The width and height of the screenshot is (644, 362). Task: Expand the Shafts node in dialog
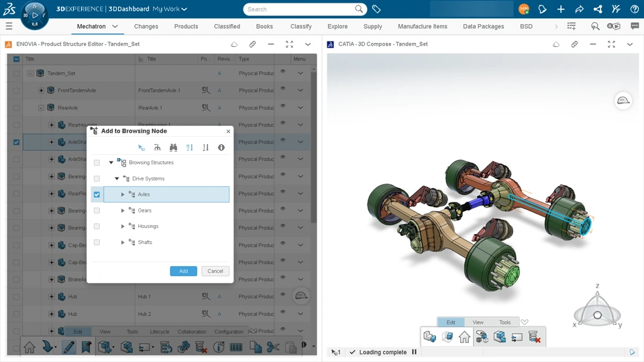coord(122,242)
